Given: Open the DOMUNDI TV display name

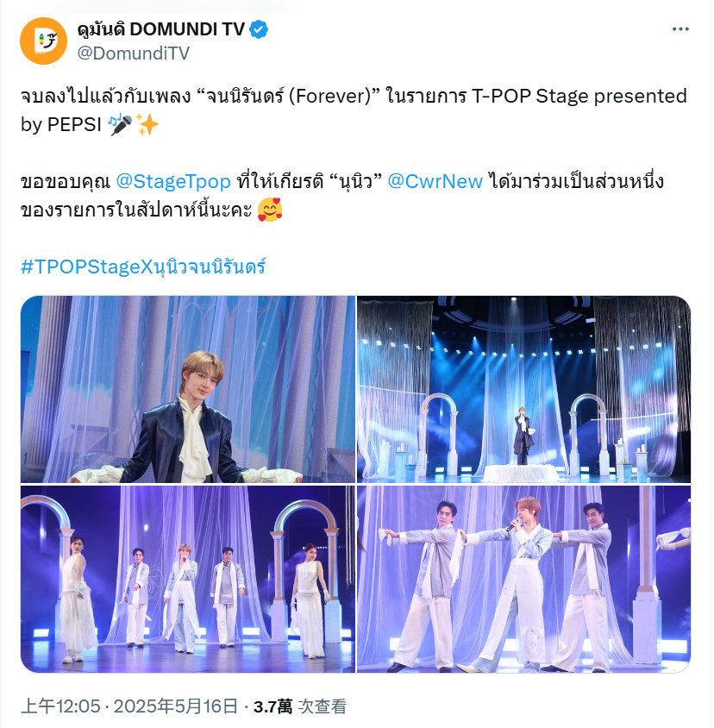Looking at the screenshot, I should [x=160, y=29].
